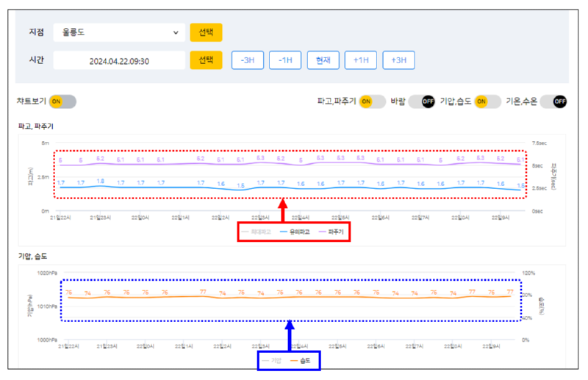This screenshot has height=380, width=588.
Task: Show the 최대파고 series via its legend entry
Action: [x=256, y=232]
